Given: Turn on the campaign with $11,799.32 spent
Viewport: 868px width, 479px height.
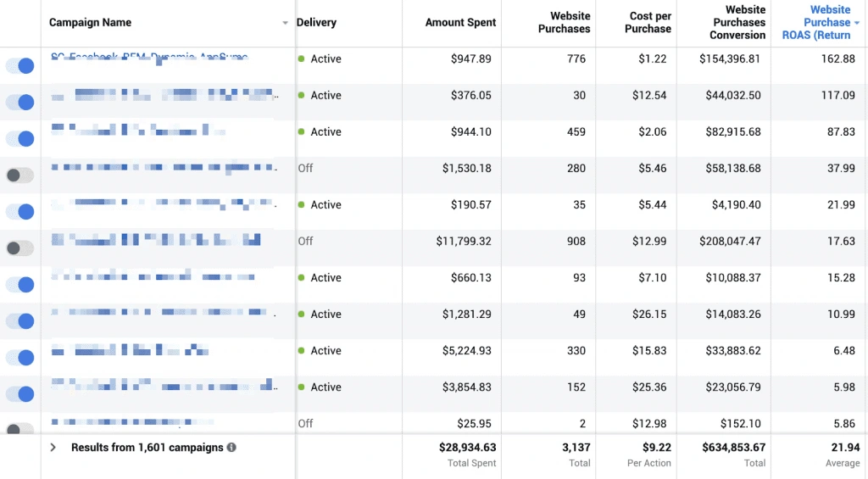Looking at the screenshot, I should point(20,248).
